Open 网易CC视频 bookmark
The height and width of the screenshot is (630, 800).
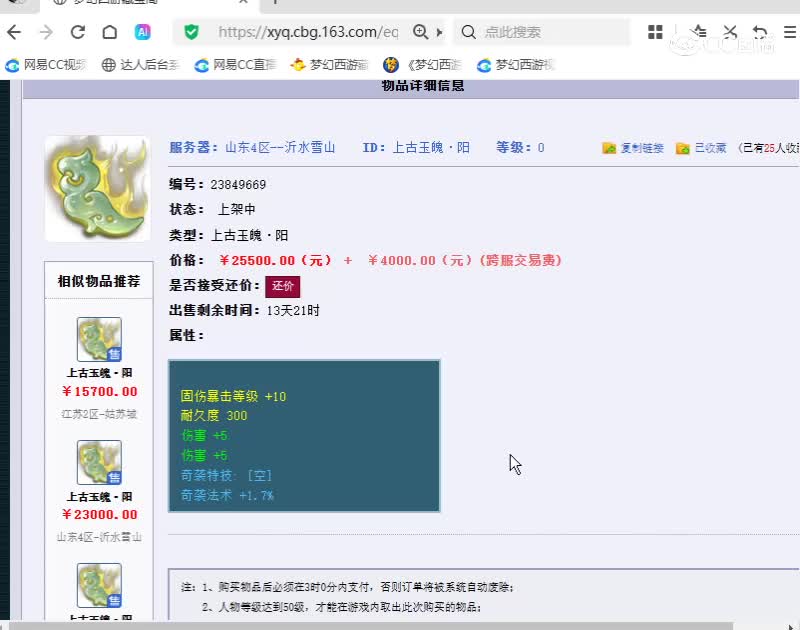(45, 65)
